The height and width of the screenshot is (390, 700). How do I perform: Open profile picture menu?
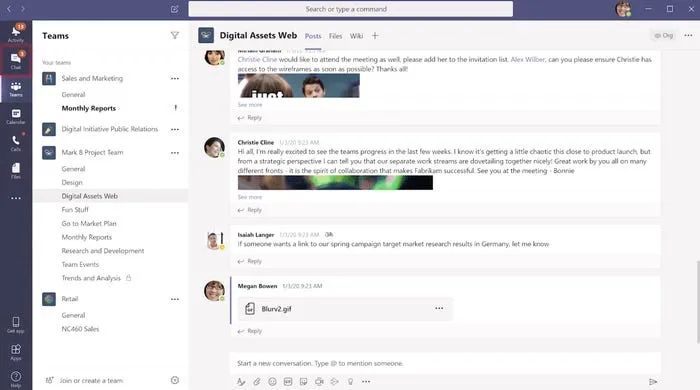click(x=624, y=9)
